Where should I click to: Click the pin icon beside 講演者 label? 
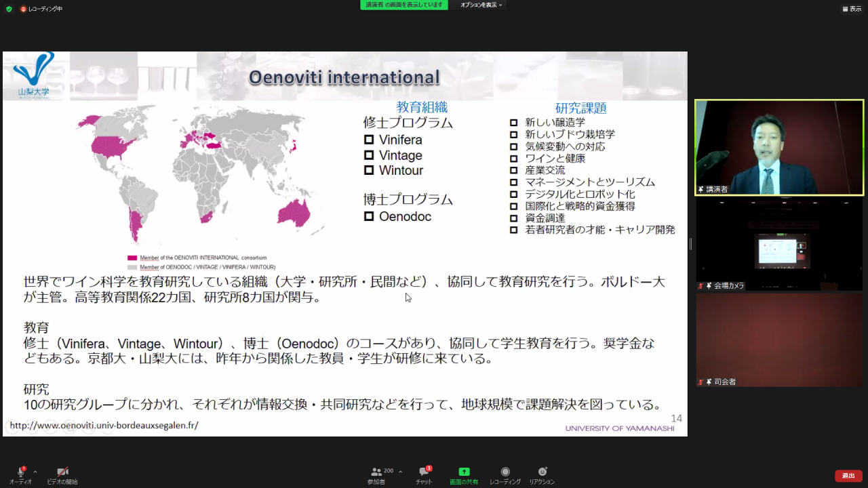pyautogui.click(x=701, y=190)
